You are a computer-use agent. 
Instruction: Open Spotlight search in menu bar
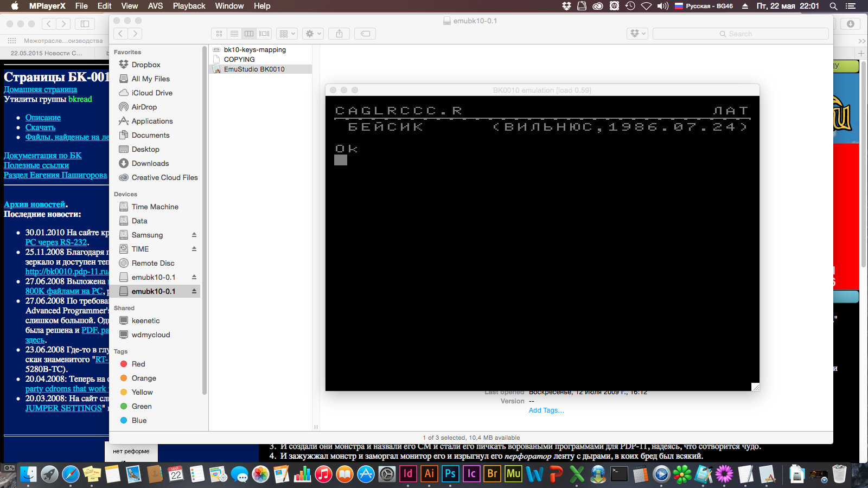click(834, 6)
